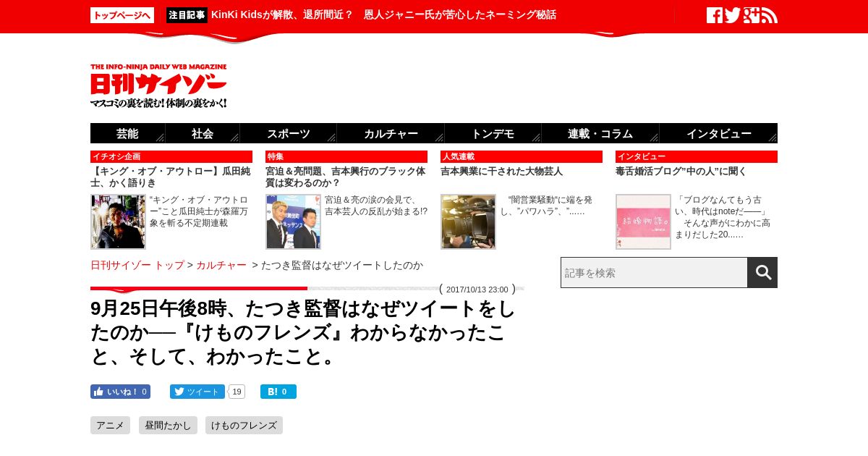Screen dimensions: 868x456
Task: Open the Facebook icon in header
Action: pos(715,15)
